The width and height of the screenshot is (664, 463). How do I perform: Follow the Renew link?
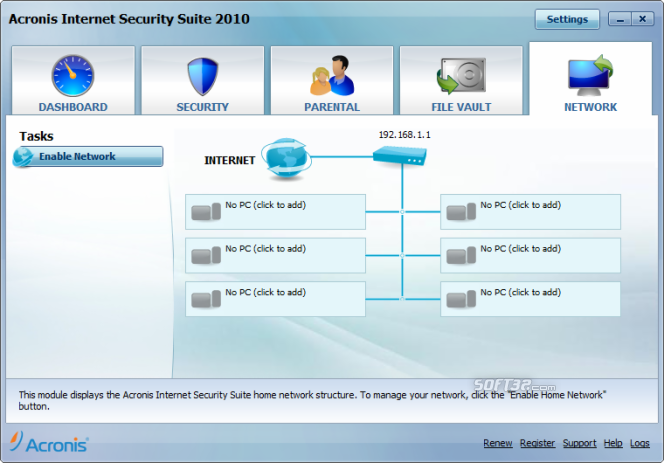[498, 443]
